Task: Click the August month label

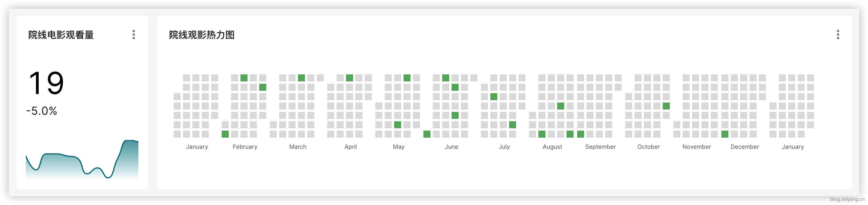Action: click(x=552, y=147)
